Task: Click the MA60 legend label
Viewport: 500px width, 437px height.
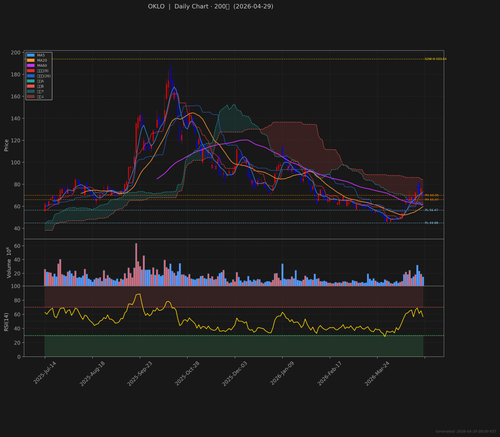Action: [42, 65]
